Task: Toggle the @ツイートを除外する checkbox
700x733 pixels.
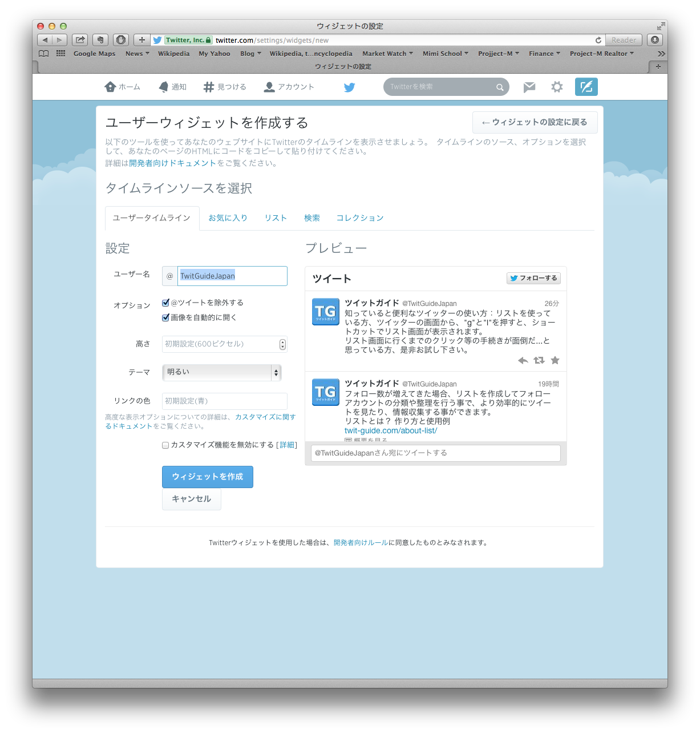Action: 165,303
